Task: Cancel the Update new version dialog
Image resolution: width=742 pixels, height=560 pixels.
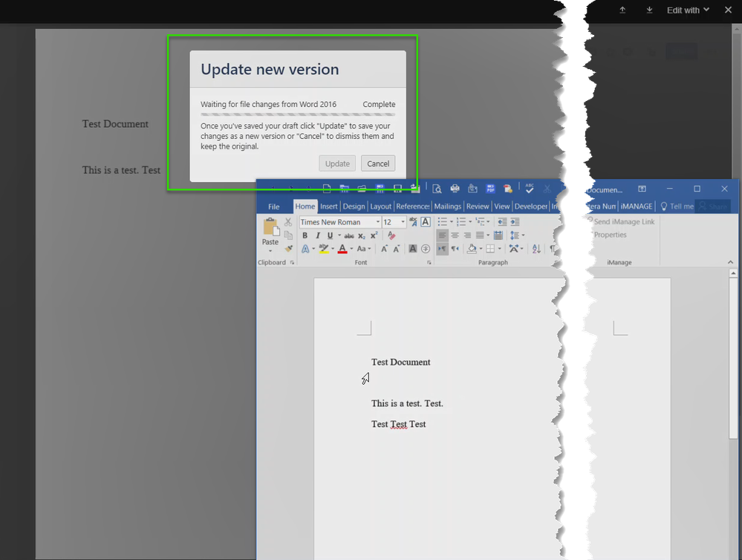Action: click(378, 163)
